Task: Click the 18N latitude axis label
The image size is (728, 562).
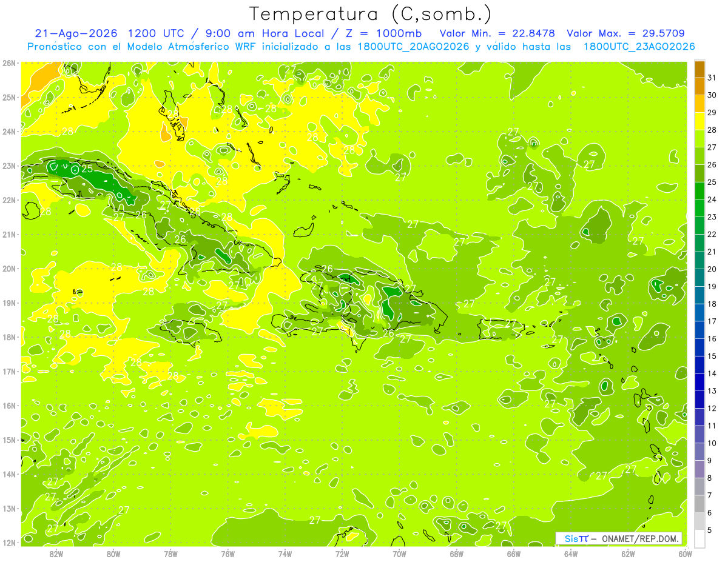Action: pyautogui.click(x=10, y=337)
